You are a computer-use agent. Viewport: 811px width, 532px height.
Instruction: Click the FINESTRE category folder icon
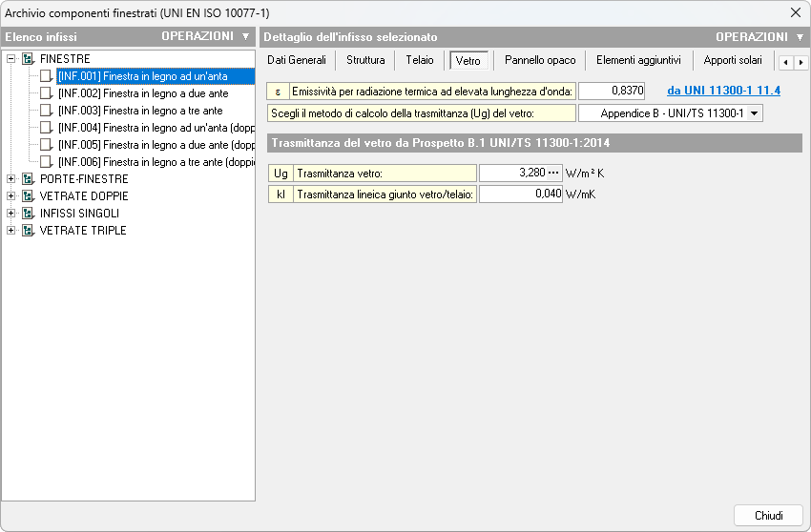click(x=28, y=59)
